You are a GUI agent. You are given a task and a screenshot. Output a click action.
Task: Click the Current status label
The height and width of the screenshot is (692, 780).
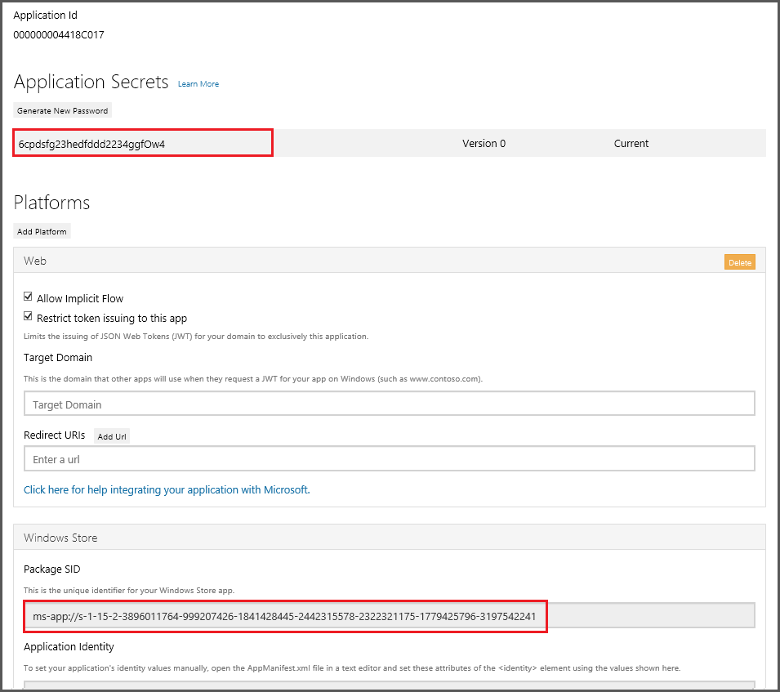click(x=631, y=144)
